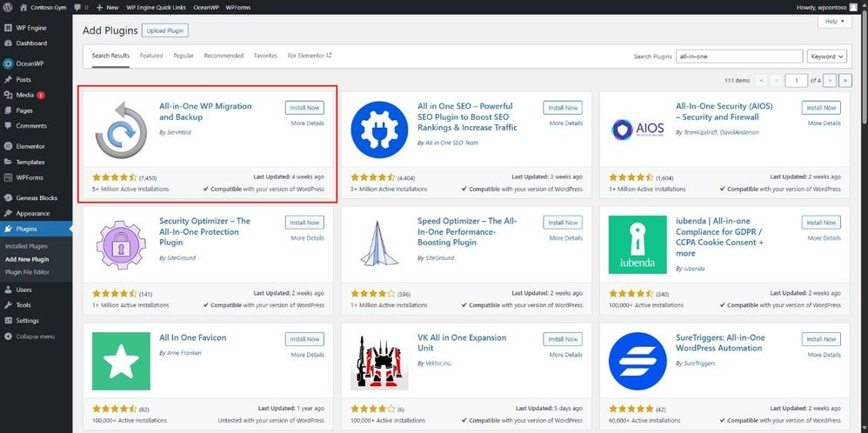Viewport: 868px width, 433px height.
Task: Click the All In One Favicon star icon
Action: 121,361
